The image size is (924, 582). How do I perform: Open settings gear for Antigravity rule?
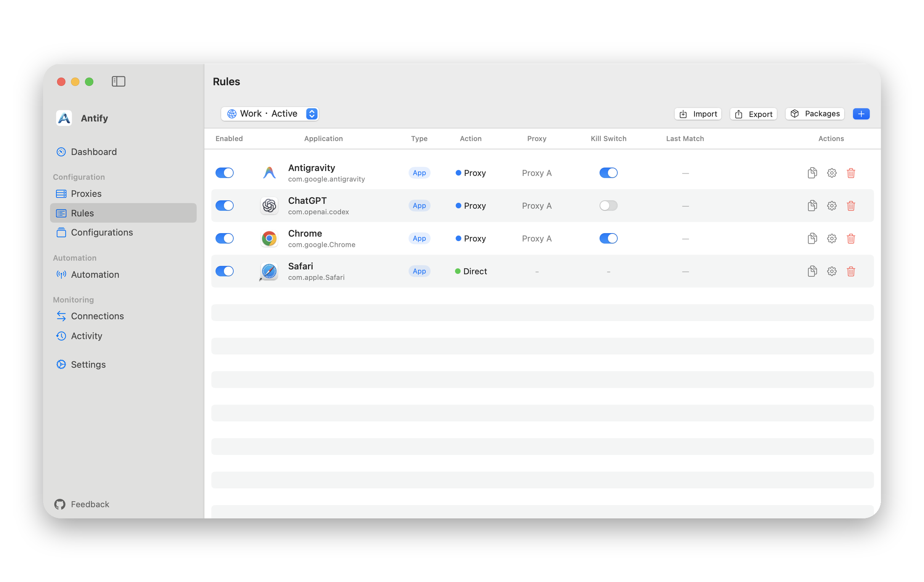pos(831,173)
